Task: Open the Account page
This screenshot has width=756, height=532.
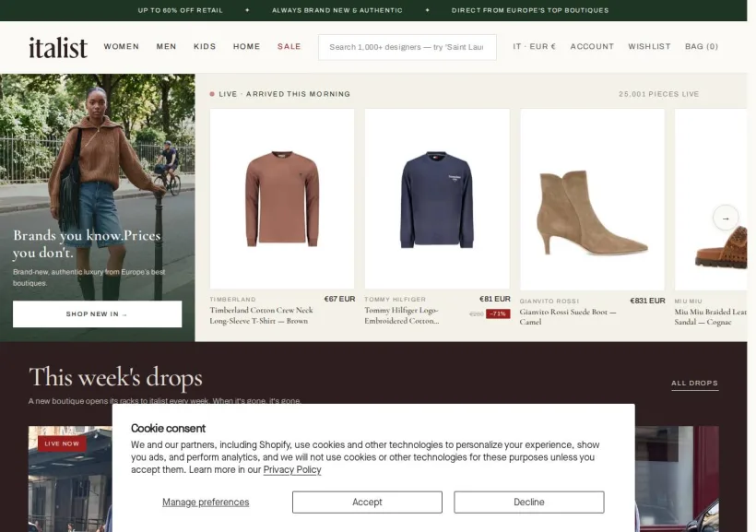Action: tap(592, 47)
